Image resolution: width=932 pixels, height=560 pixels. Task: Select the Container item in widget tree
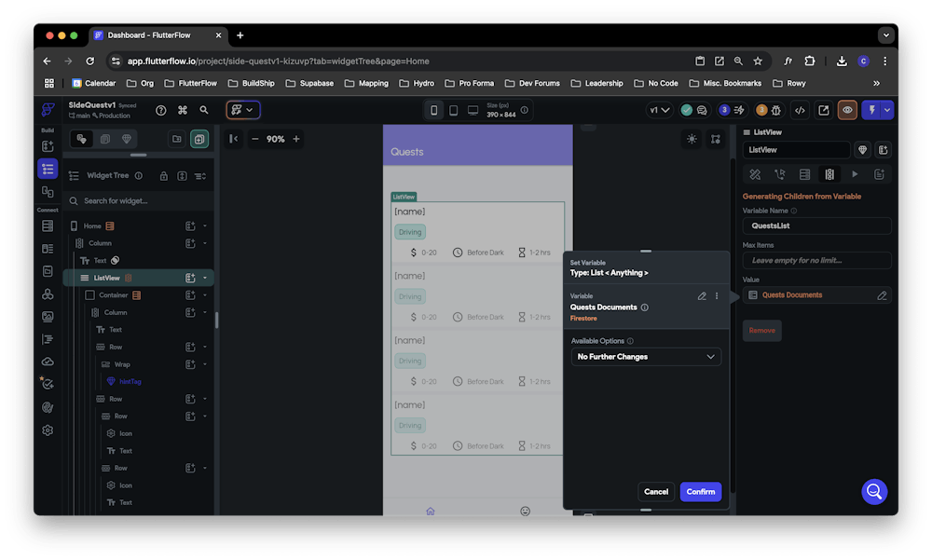(114, 295)
